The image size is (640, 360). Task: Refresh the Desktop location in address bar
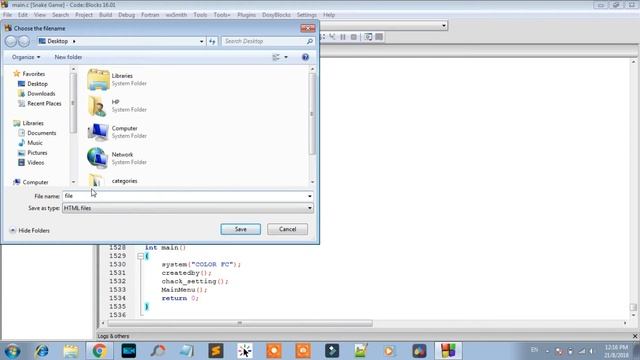[212, 41]
